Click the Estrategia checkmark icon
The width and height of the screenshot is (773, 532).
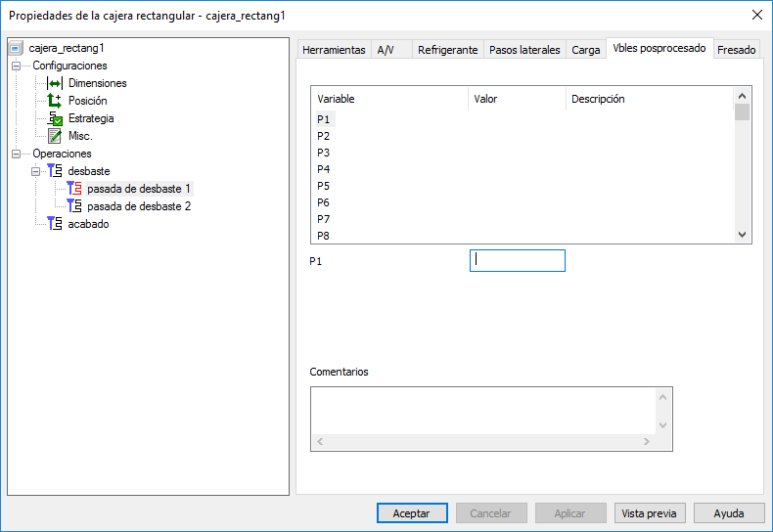coord(55,118)
